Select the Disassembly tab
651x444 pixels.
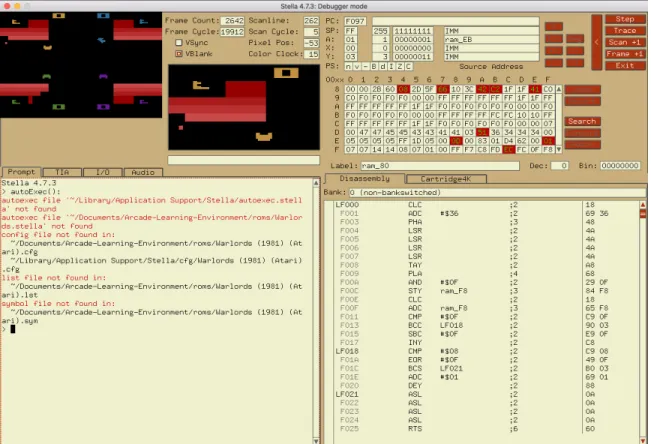(365, 179)
